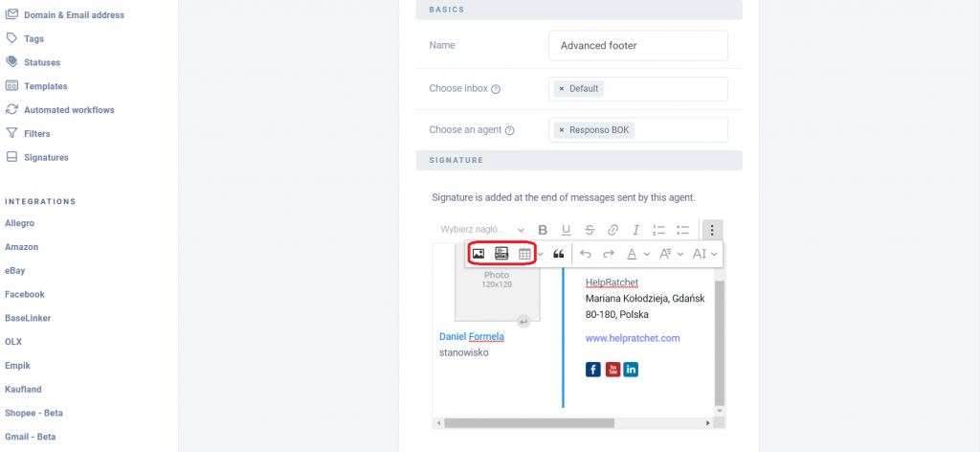This screenshot has height=452, width=980.
Task: Open the three-dot more options toolbar button
Action: point(712,230)
